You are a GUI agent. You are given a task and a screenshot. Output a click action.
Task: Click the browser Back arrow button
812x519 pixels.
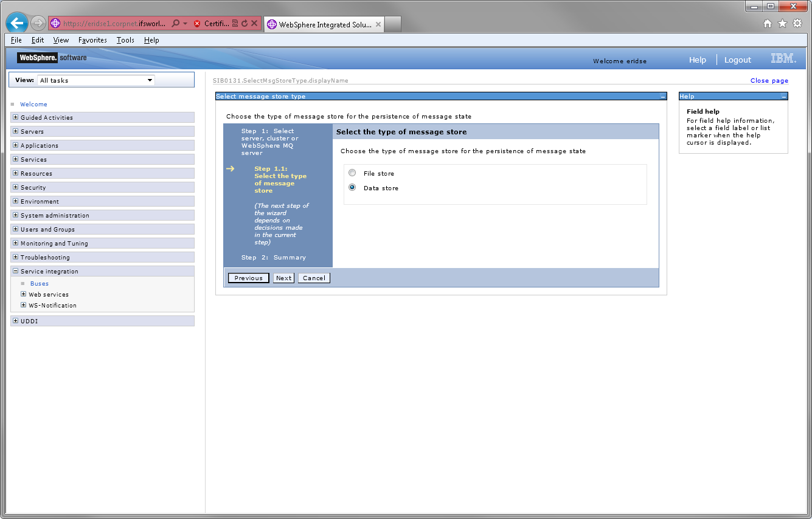tap(17, 23)
